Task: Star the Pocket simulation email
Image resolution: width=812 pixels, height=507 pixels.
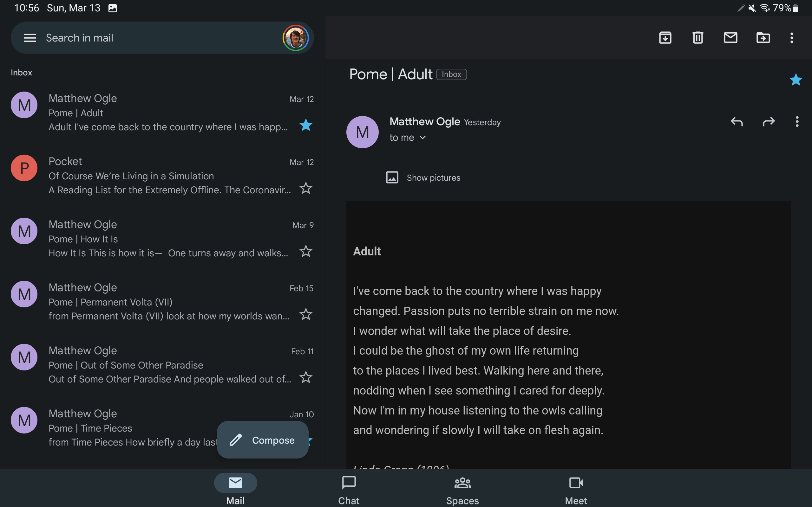Action: [x=306, y=189]
